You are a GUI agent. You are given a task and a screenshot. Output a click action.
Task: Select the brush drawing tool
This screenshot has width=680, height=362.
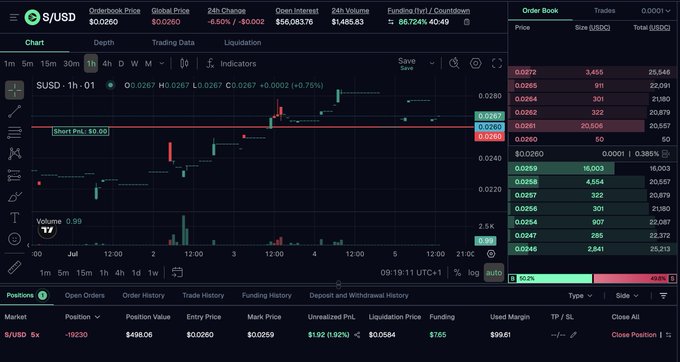(14, 196)
